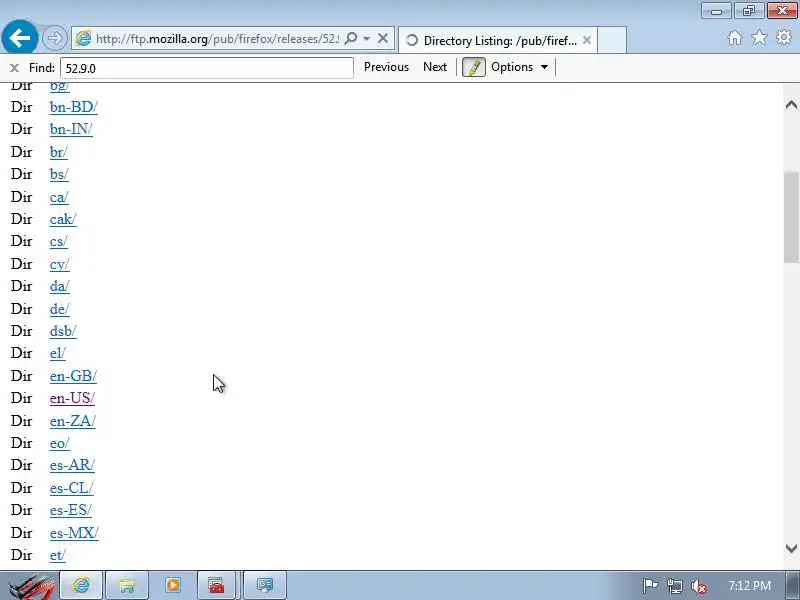The image size is (800, 600).
Task: Stop page loading with address bar X
Action: click(383, 38)
